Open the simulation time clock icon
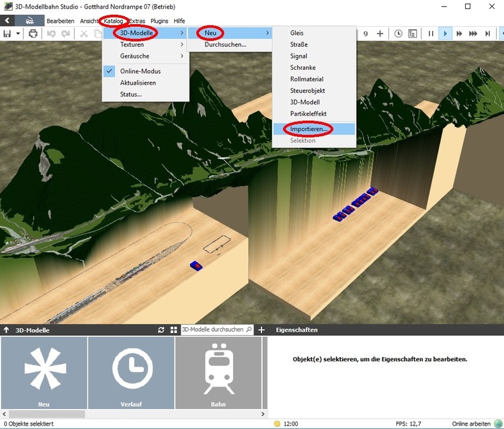504x429 pixels. click(x=398, y=34)
